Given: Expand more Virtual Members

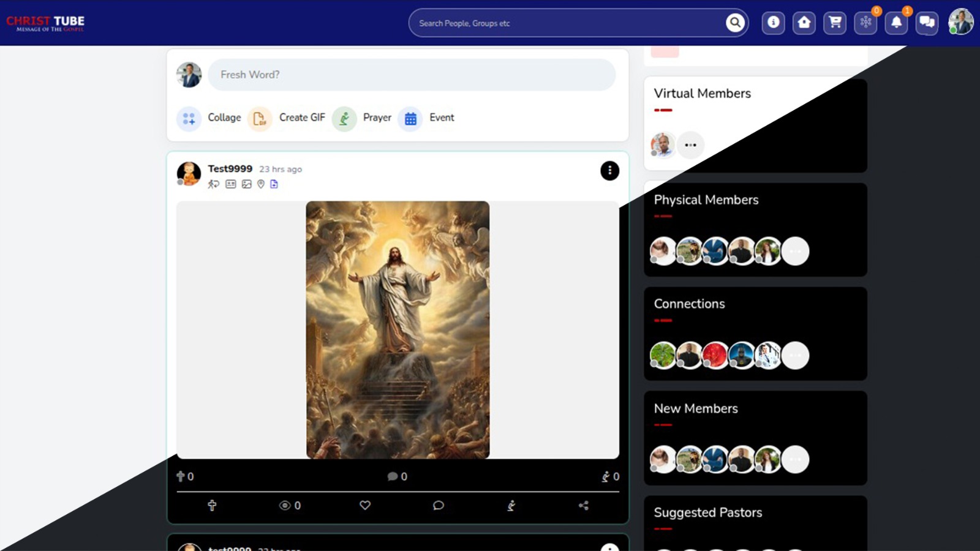Looking at the screenshot, I should point(691,145).
